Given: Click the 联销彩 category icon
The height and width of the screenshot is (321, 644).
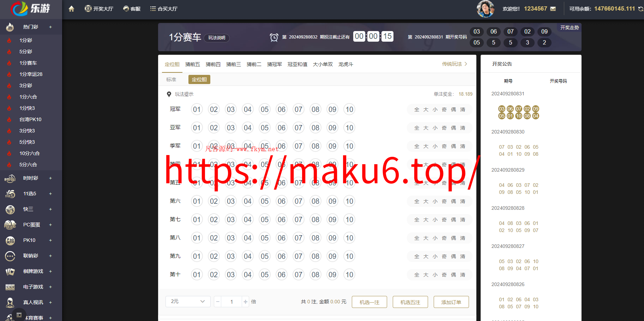Looking at the screenshot, I should 10,256.
